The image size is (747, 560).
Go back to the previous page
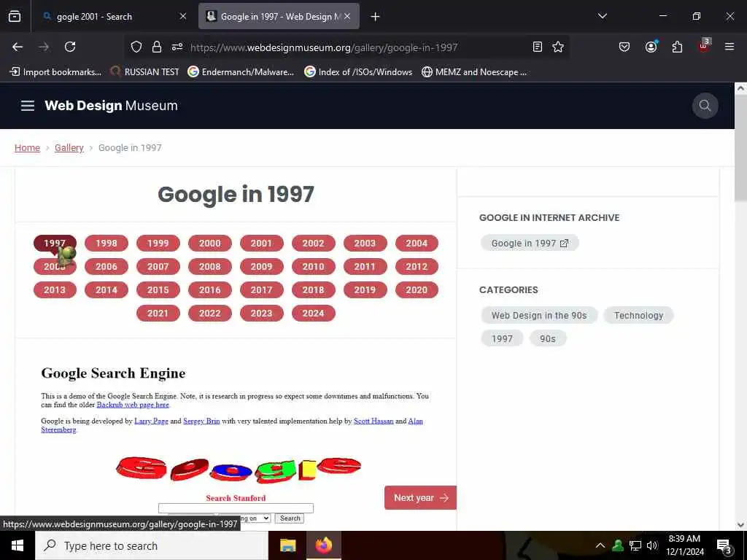(18, 47)
